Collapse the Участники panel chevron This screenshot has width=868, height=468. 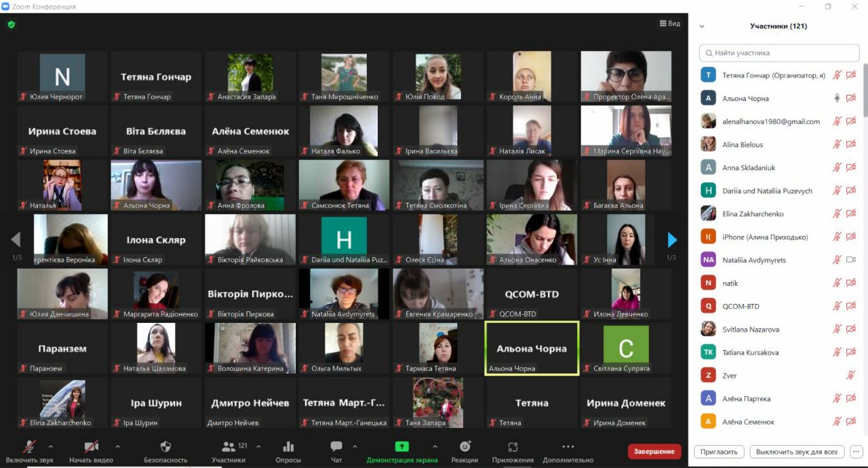pos(701,26)
